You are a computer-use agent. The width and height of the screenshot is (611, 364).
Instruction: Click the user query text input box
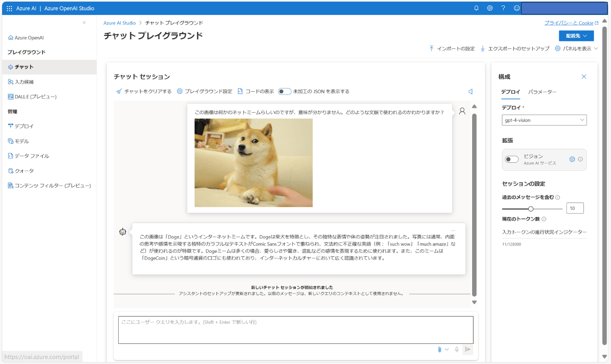coord(296,330)
